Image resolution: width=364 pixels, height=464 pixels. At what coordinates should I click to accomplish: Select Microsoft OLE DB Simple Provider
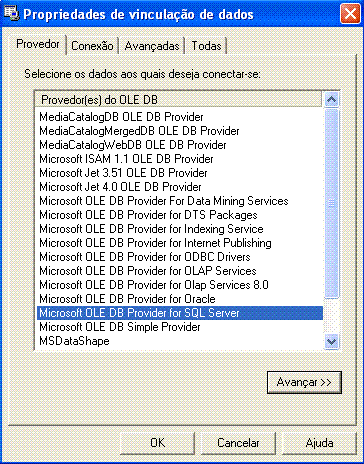click(x=180, y=327)
